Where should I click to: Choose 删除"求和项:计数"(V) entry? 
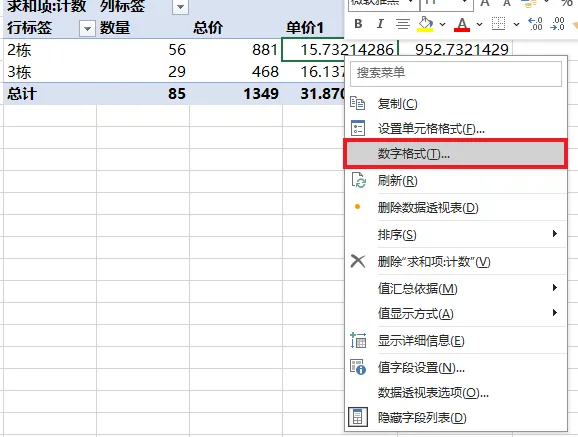[x=456, y=261]
